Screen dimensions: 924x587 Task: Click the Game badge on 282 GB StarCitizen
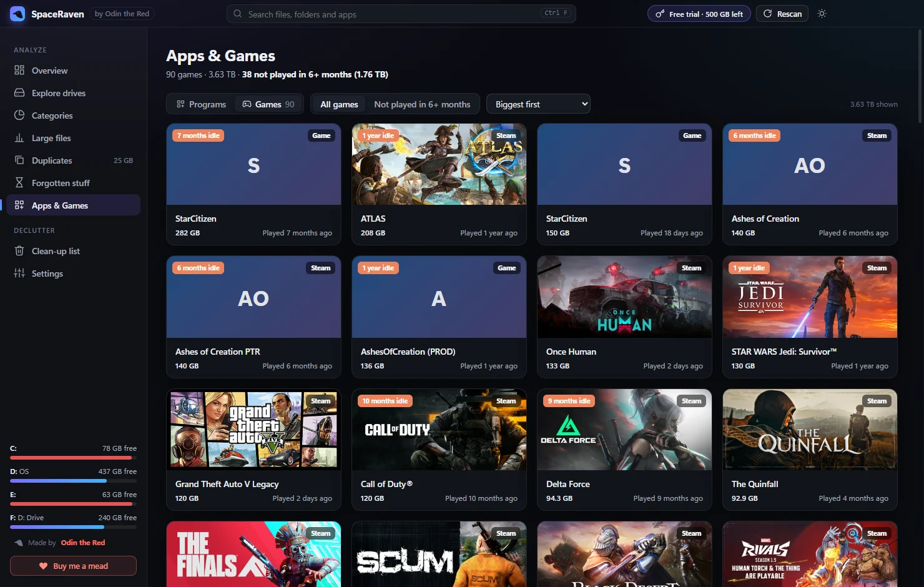[321, 136]
